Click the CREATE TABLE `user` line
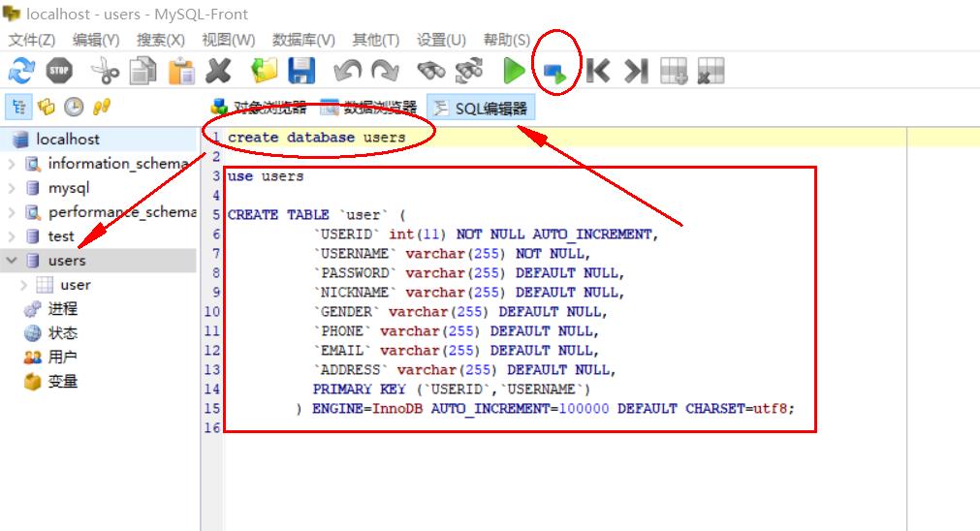The image size is (980, 531). pos(317,215)
